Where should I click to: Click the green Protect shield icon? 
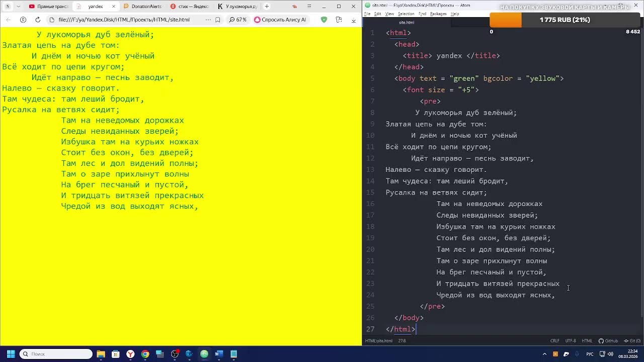(x=324, y=20)
